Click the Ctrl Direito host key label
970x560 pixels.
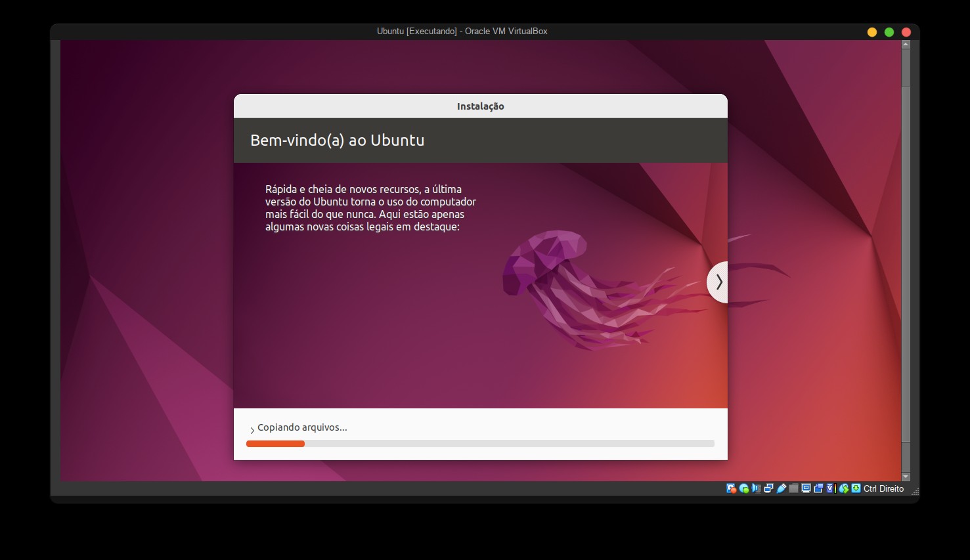pyautogui.click(x=883, y=488)
